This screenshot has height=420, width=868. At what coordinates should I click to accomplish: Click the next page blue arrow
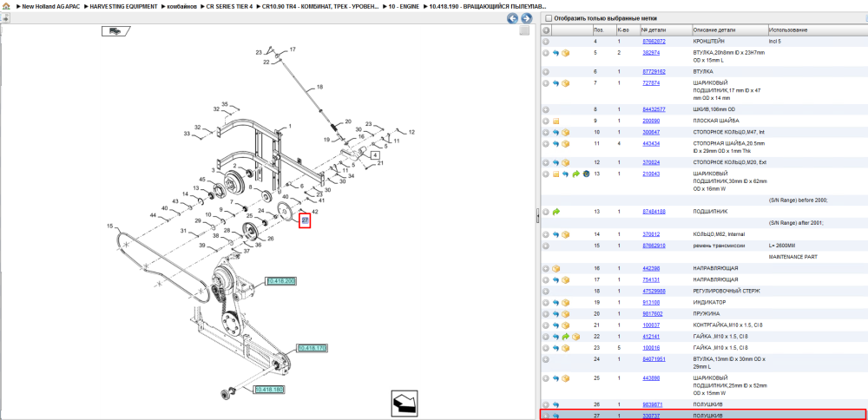click(x=526, y=18)
